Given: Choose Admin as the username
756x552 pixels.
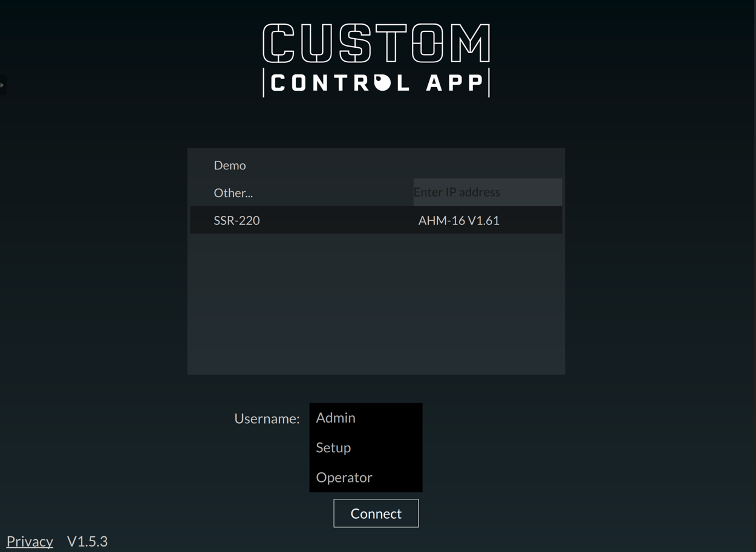Looking at the screenshot, I should 336,418.
